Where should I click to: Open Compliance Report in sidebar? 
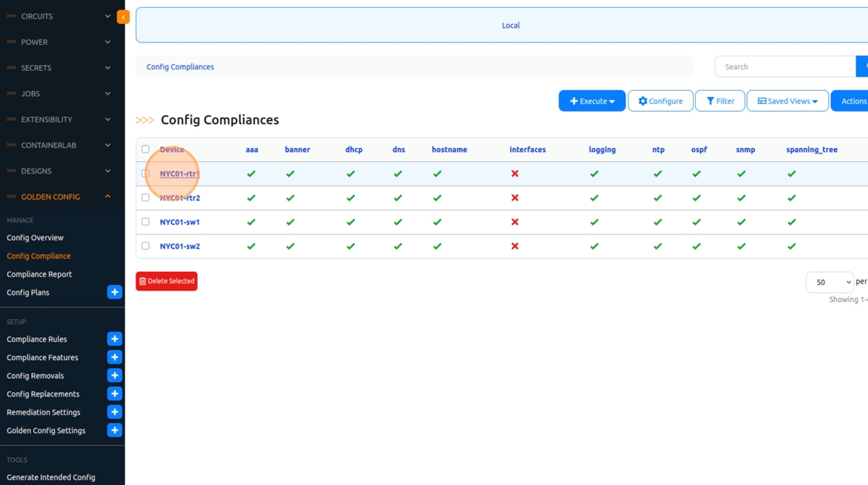(40, 274)
